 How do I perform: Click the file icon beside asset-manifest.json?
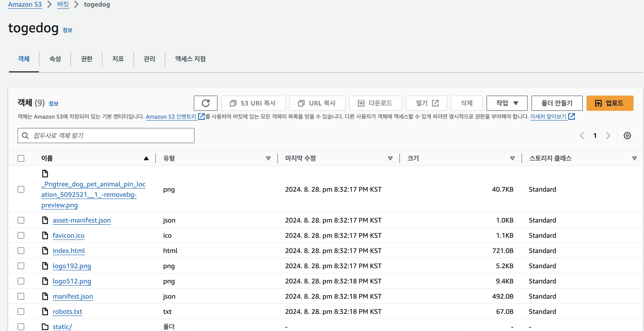click(x=45, y=220)
